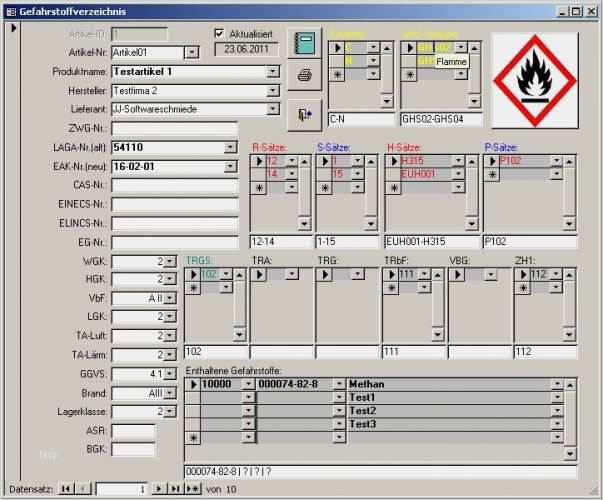Screen dimensions: 603x500
Task: Toggle the Aktualisiert checkbox
Action: pyautogui.click(x=219, y=34)
